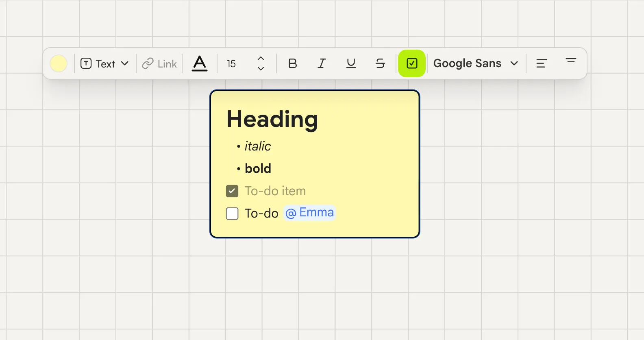The height and width of the screenshot is (340, 644).
Task: Place cursor in the bold bullet
Action: click(x=258, y=168)
